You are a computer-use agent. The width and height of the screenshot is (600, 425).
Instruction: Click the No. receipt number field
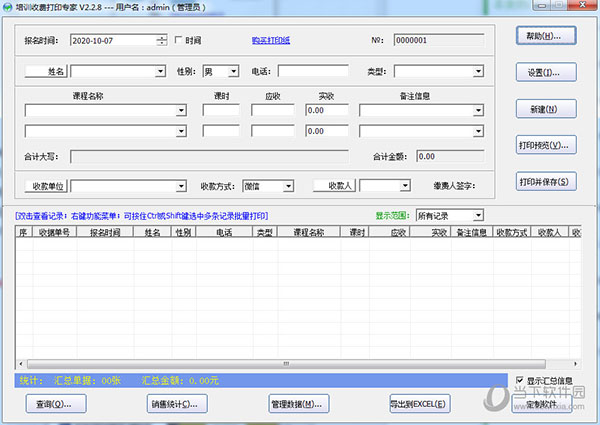click(x=439, y=40)
